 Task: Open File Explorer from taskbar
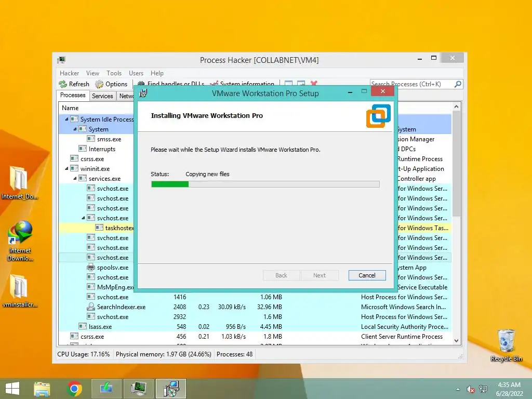pyautogui.click(x=42, y=389)
